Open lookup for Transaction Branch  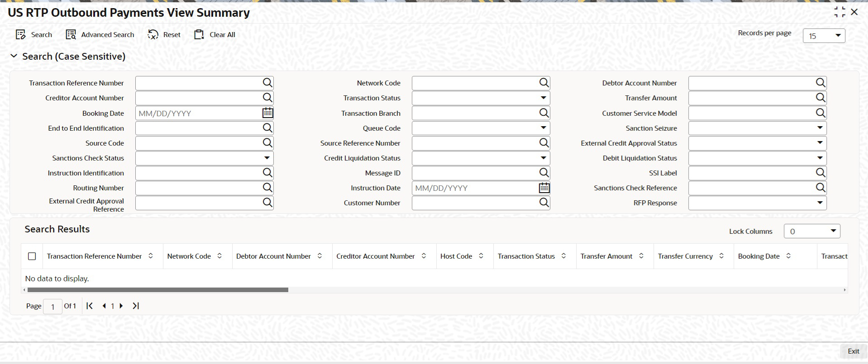click(544, 113)
